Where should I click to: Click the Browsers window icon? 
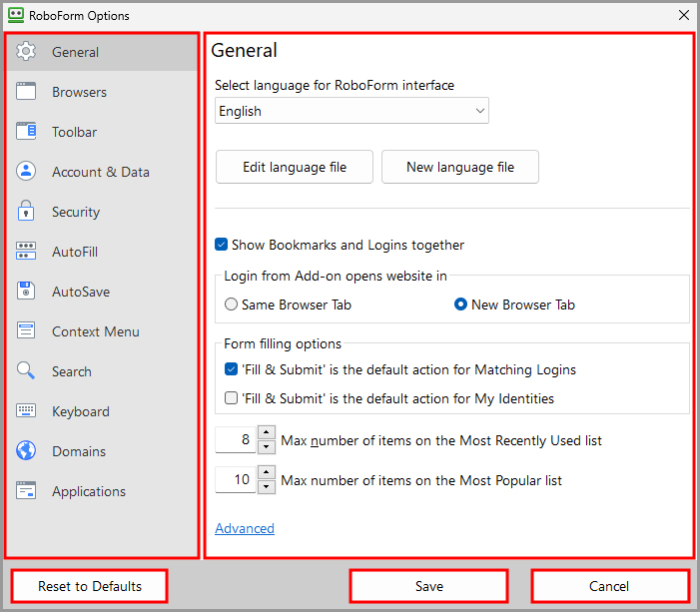[26, 91]
